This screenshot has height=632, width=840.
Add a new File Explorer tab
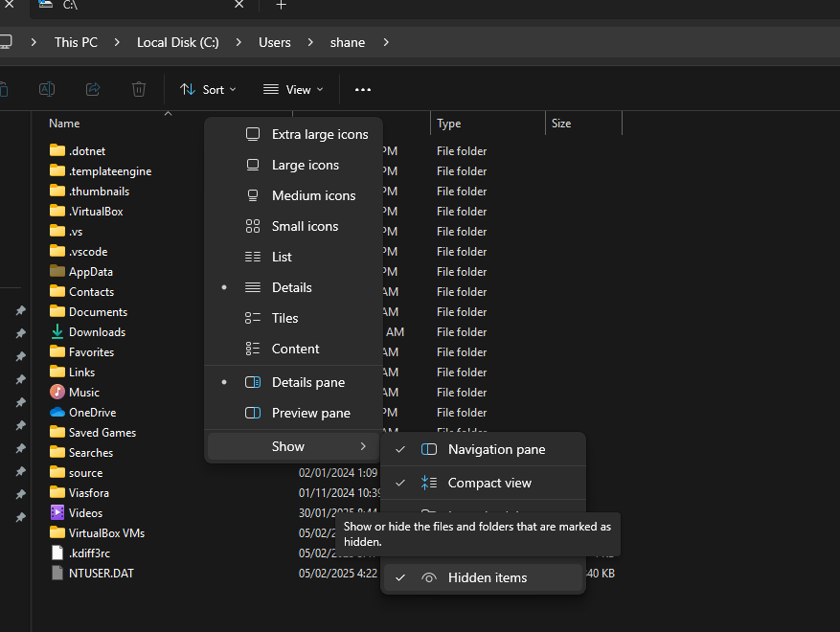pos(281,6)
